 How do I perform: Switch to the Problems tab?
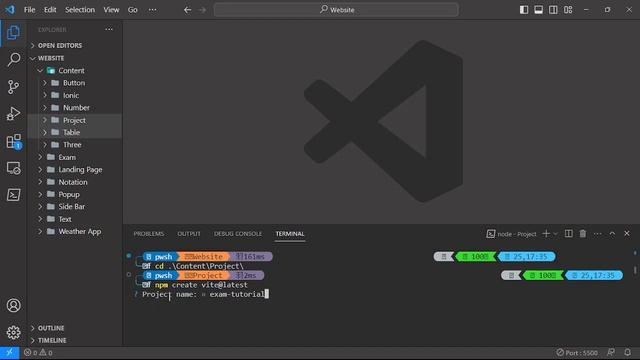point(149,234)
